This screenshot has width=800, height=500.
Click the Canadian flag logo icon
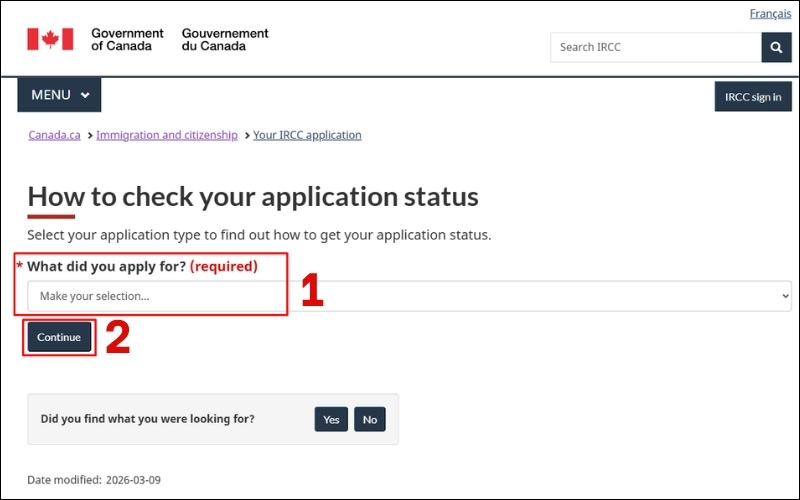pos(50,39)
